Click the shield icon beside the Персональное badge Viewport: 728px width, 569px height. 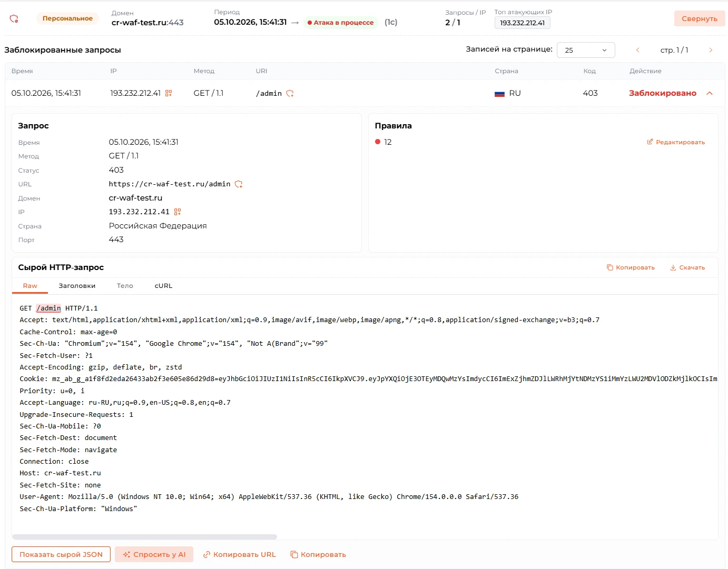pos(14,18)
